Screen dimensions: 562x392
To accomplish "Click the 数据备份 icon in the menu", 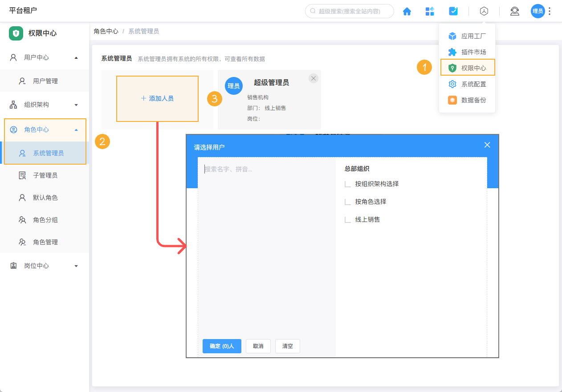I will point(452,100).
